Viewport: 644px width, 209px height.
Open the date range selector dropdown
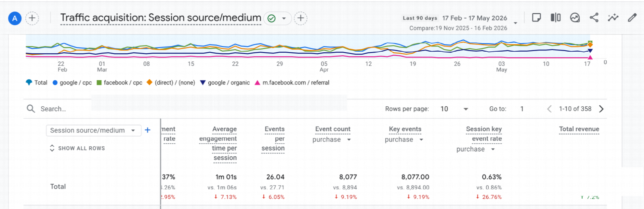pyautogui.click(x=516, y=23)
